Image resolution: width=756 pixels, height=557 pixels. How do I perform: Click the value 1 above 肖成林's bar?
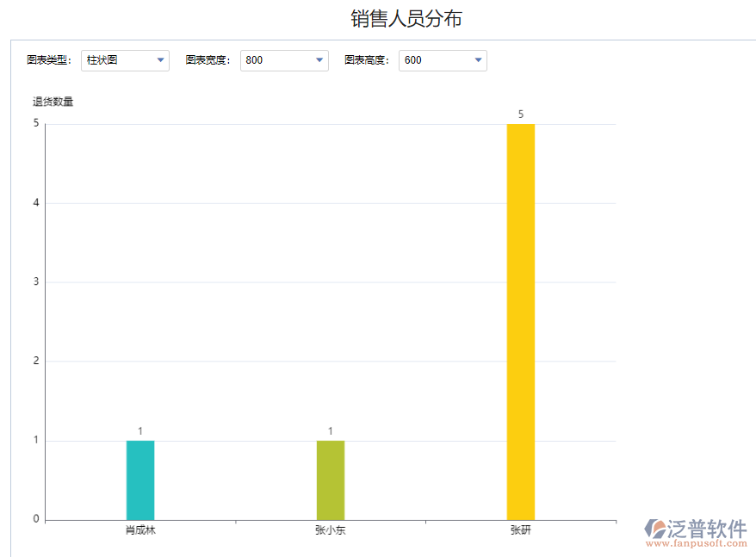141,430
